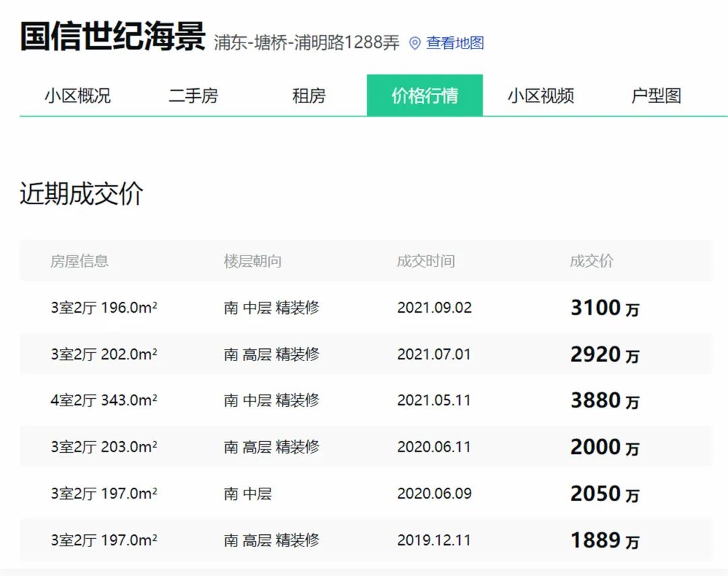Open the 户型图 tab
Screen dimensions: 728x576
coord(656,96)
